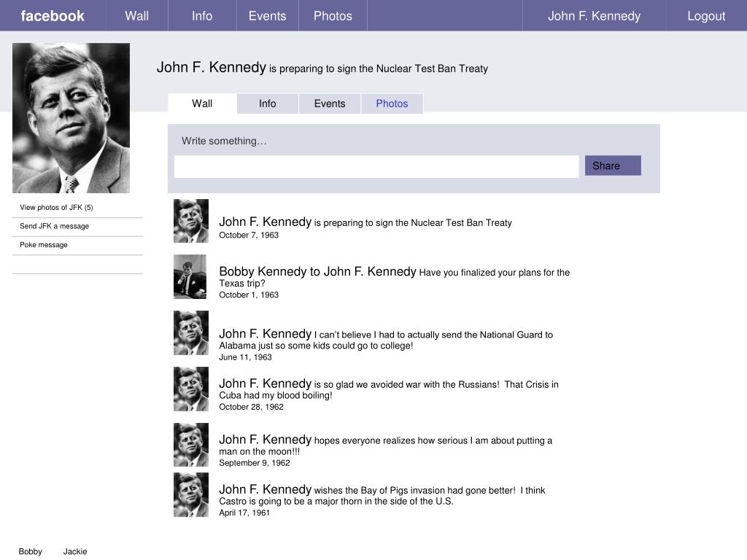Switch to the Info profile tab

[x=267, y=104]
